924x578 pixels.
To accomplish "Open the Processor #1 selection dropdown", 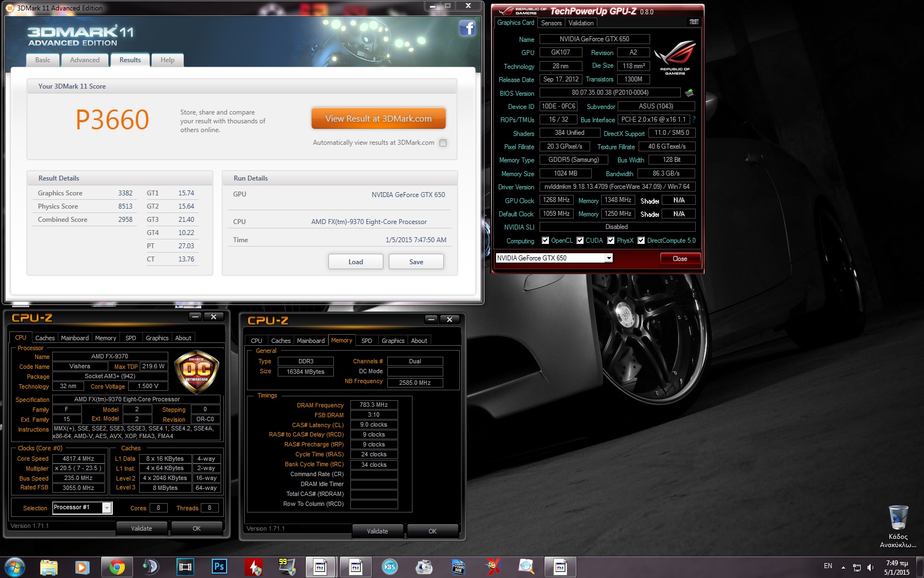I will coord(107,508).
